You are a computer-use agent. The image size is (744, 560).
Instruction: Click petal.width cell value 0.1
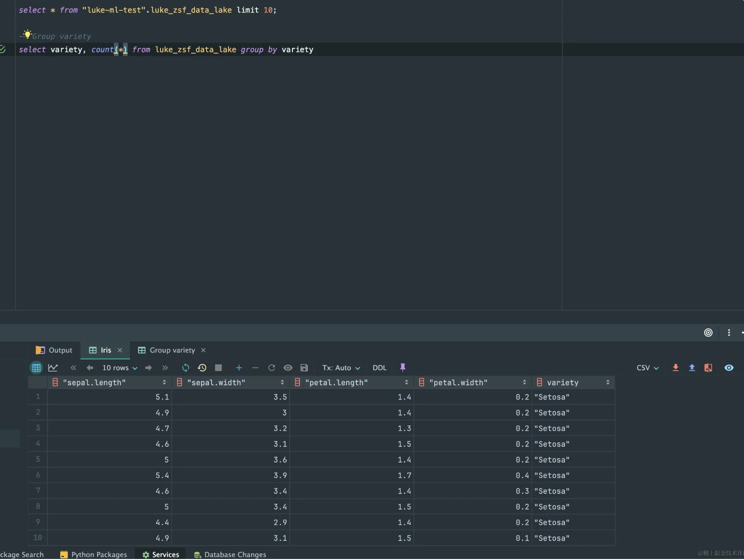[x=473, y=538]
